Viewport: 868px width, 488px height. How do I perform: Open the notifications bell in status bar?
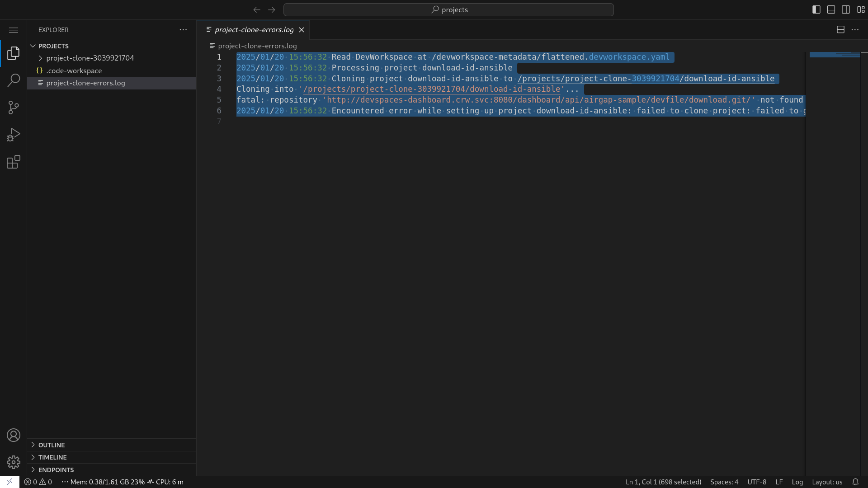pyautogui.click(x=855, y=482)
